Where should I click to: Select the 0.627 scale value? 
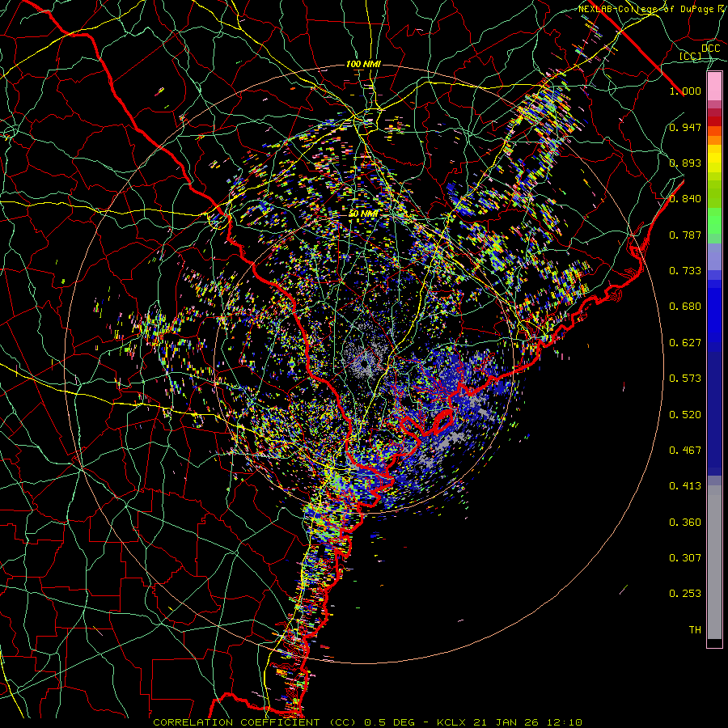tap(685, 343)
